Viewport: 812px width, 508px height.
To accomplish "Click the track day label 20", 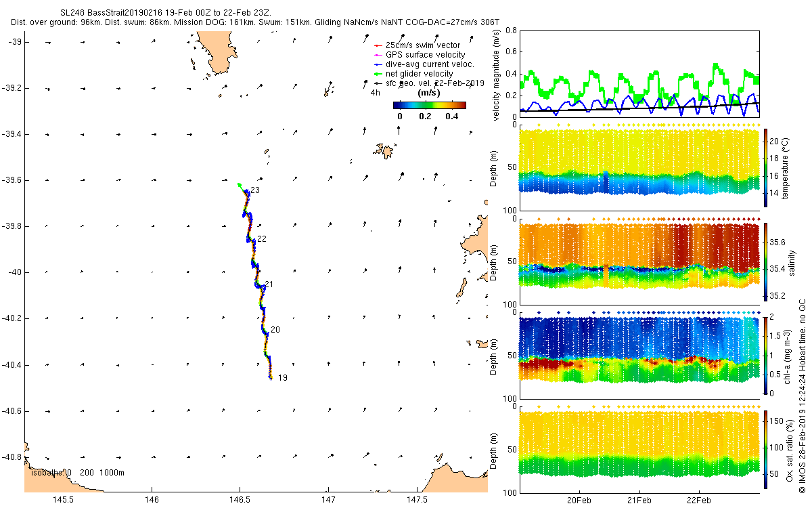I will point(275,330).
